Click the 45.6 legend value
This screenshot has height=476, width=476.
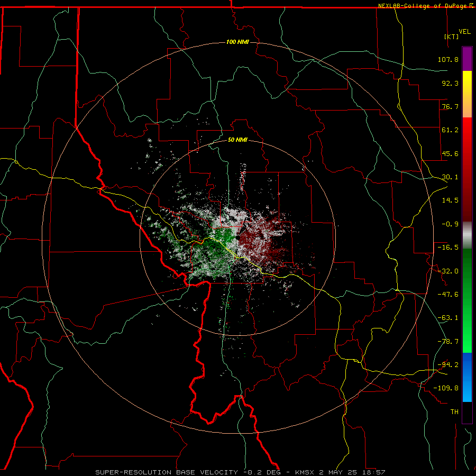click(450, 153)
